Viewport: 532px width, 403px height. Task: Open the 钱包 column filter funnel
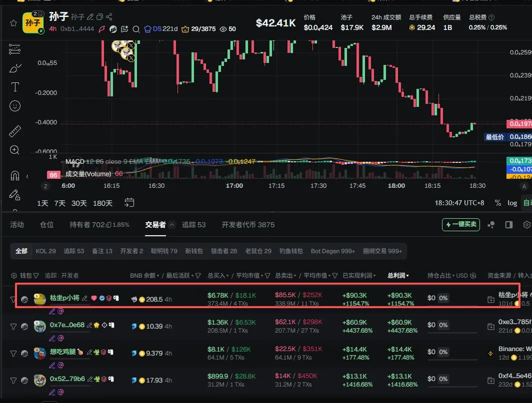coord(36,276)
